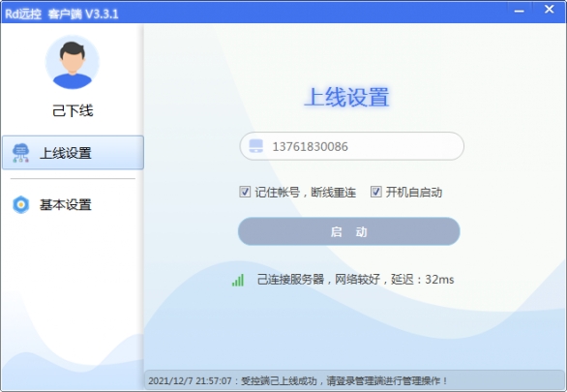
Task: Click the user avatar picture
Action: point(73,62)
